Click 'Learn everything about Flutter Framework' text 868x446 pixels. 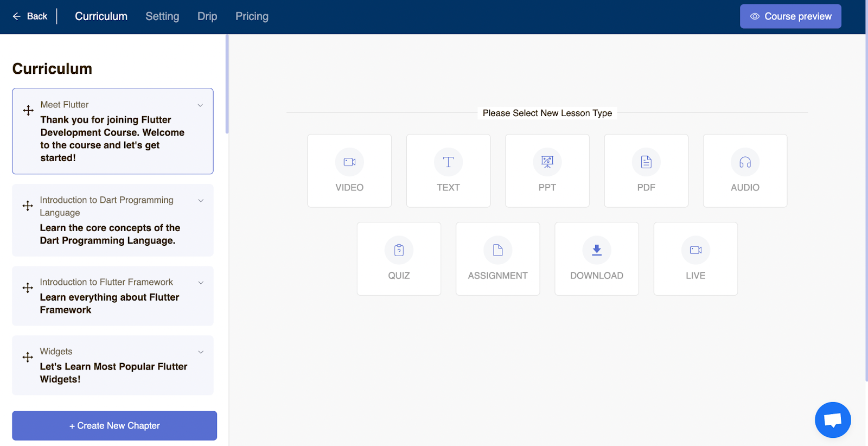coord(110,304)
